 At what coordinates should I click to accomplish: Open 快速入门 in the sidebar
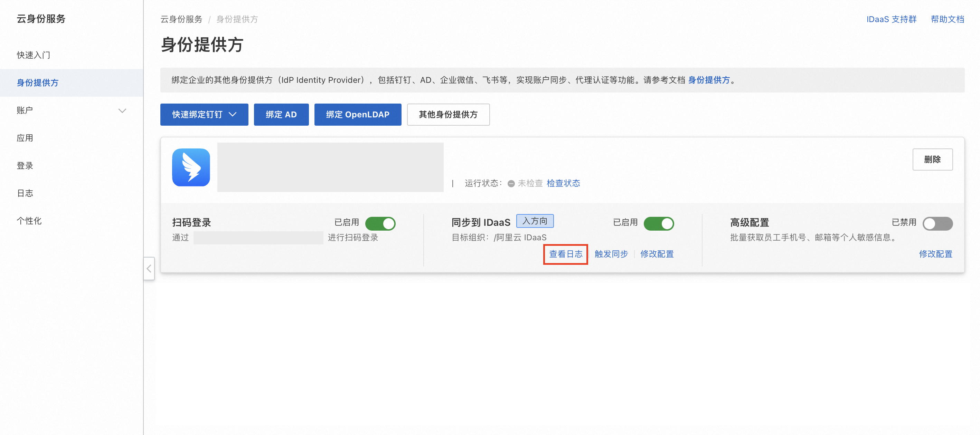34,55
